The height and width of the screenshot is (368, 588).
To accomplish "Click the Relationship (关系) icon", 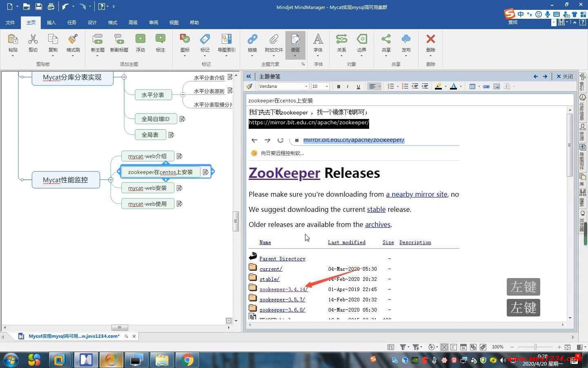I will tap(341, 39).
